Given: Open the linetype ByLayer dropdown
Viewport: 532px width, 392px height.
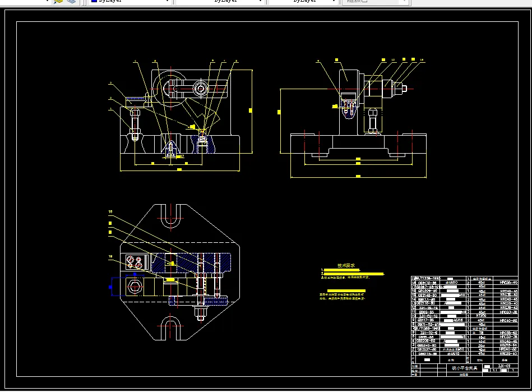Looking at the screenshot, I should [x=220, y=1].
